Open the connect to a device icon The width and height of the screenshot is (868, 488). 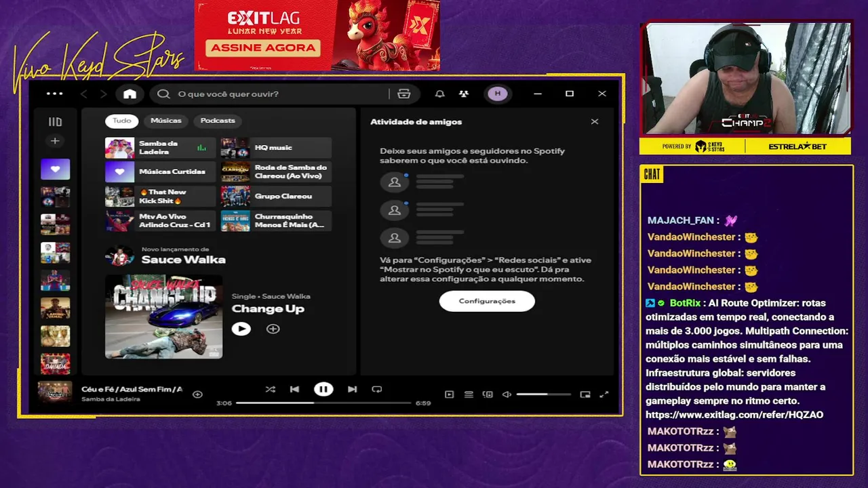click(488, 394)
